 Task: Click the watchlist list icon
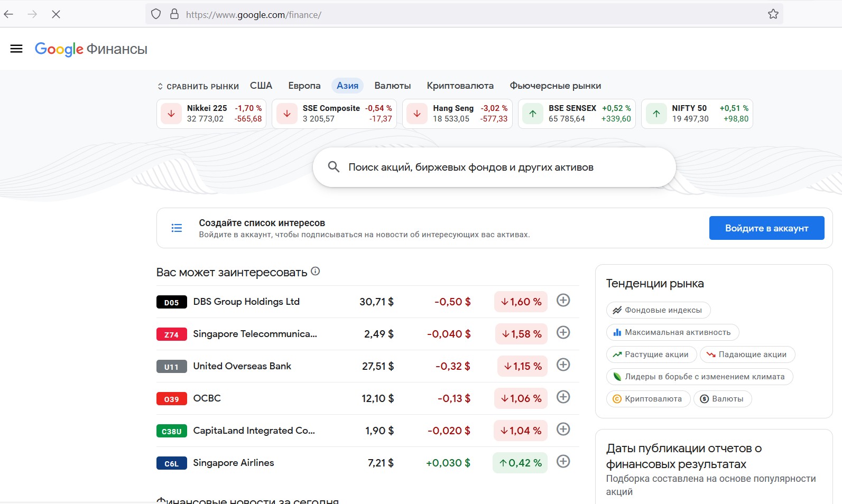tap(177, 228)
